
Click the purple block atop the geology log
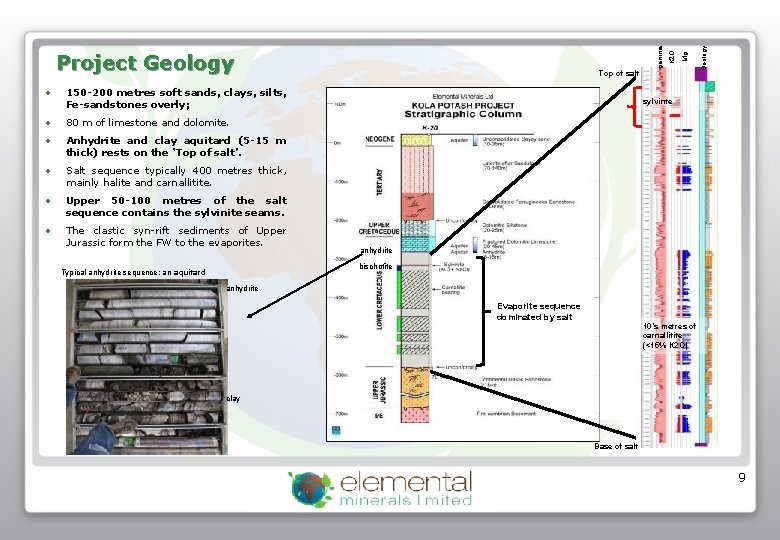[x=701, y=74]
